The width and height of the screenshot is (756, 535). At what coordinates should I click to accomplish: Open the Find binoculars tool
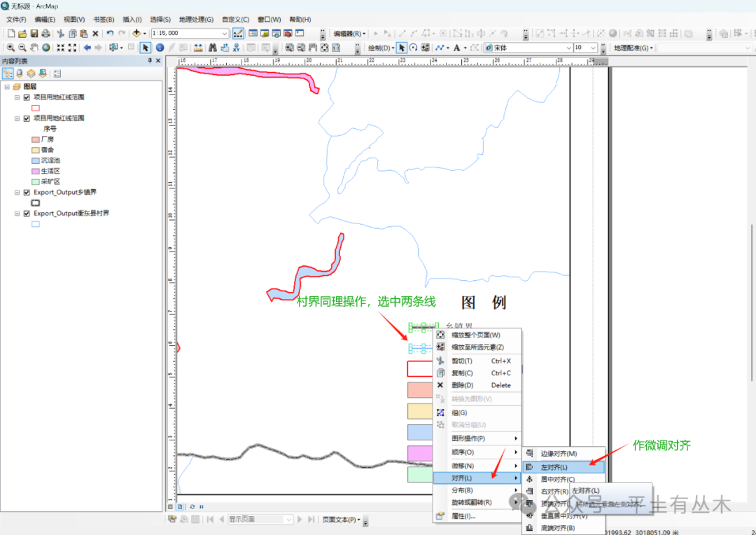[x=213, y=48]
